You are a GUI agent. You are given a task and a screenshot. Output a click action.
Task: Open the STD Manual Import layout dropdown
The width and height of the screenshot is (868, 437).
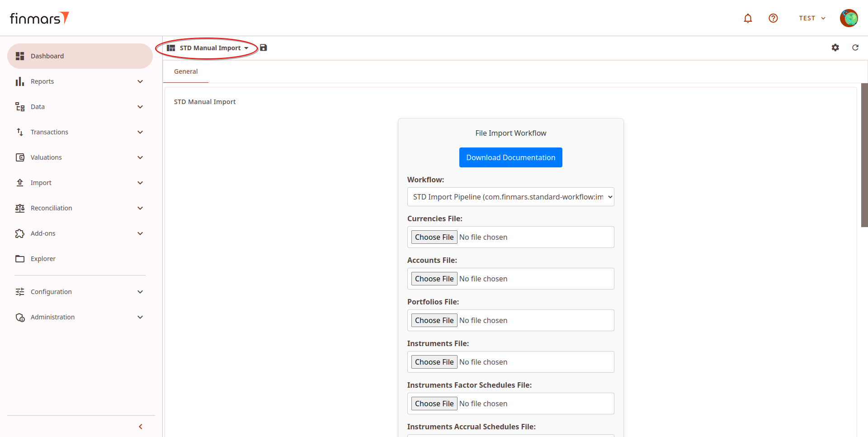[x=210, y=48]
